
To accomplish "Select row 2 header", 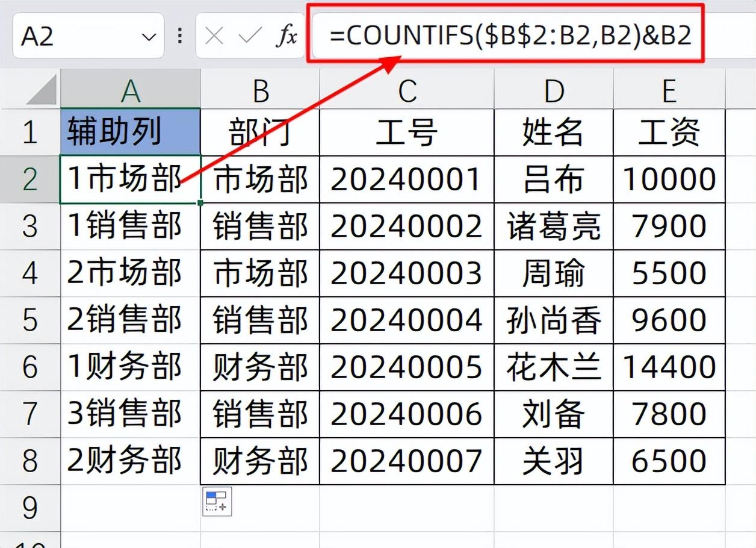I will 30,179.
